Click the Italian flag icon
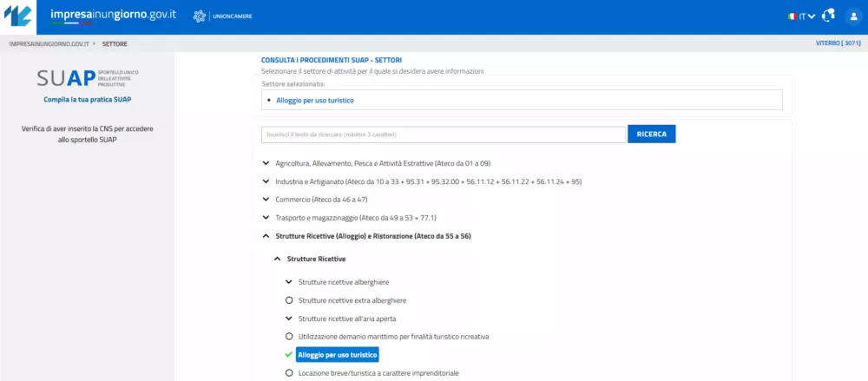This screenshot has height=381, width=868. tap(792, 16)
